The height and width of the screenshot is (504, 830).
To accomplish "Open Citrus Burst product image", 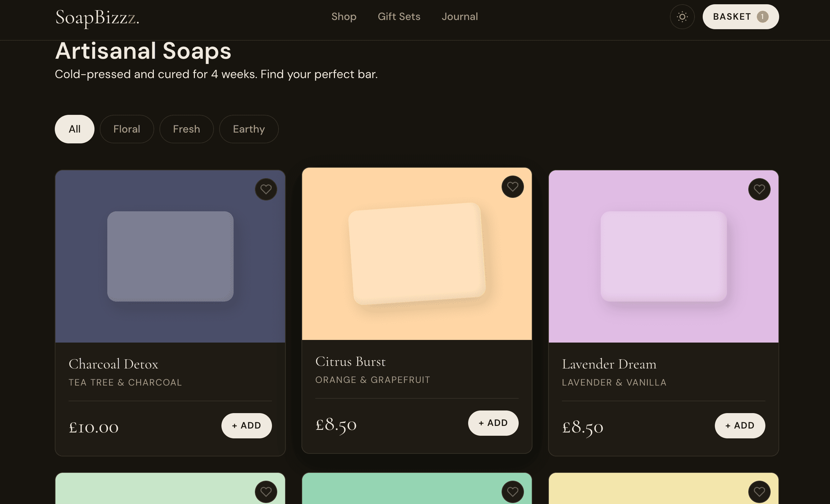I will point(417,254).
